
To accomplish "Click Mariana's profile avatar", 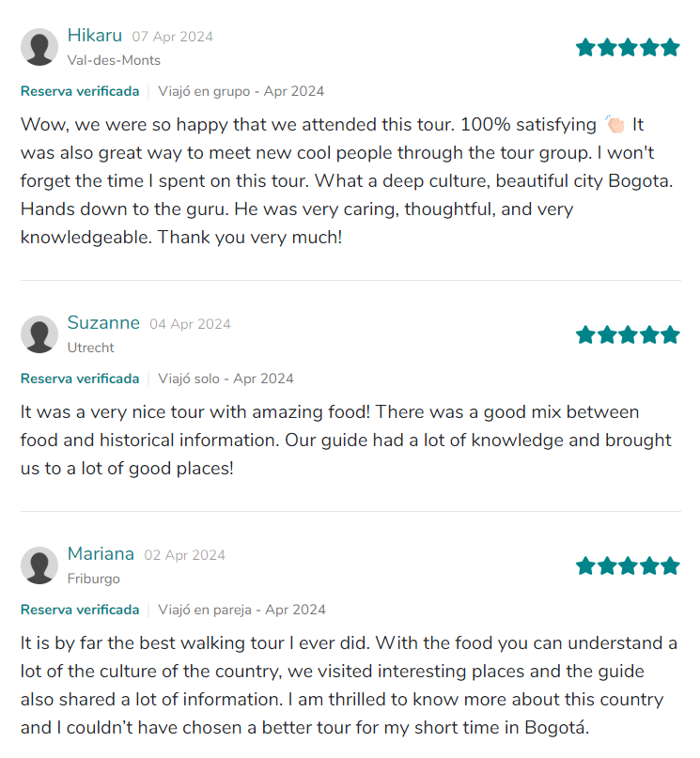I will pos(39,565).
